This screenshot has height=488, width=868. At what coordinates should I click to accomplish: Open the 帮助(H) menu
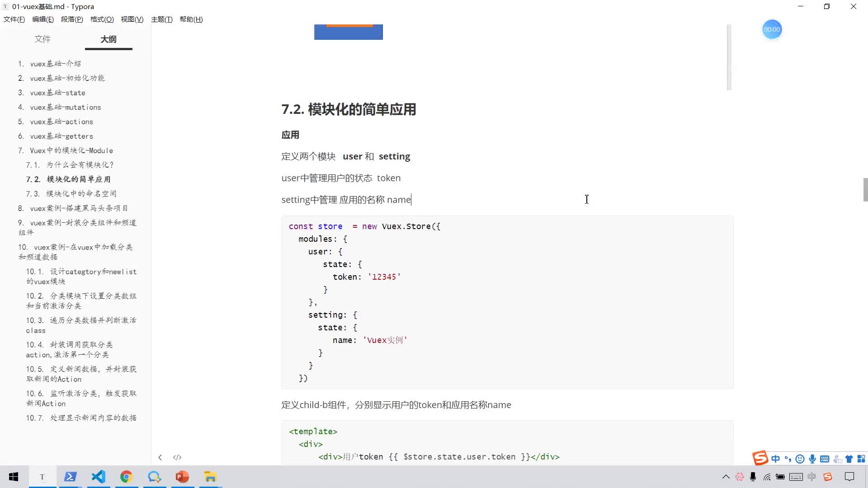pos(191,19)
